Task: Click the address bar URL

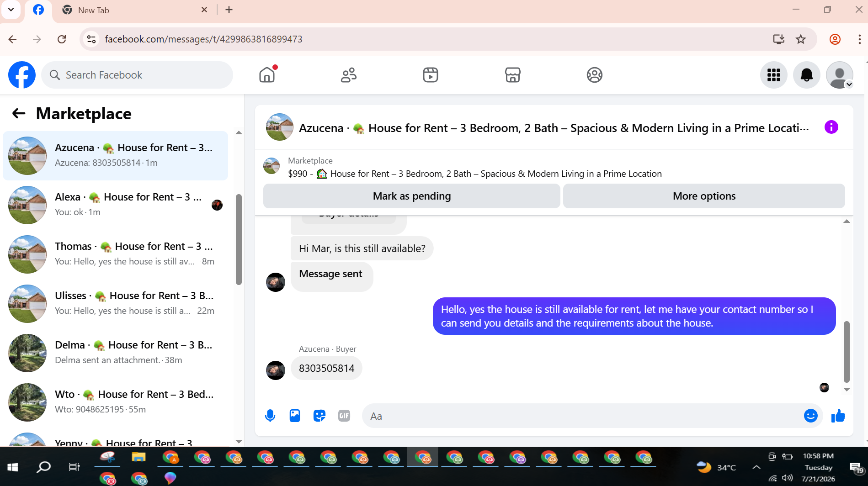Action: click(x=203, y=39)
